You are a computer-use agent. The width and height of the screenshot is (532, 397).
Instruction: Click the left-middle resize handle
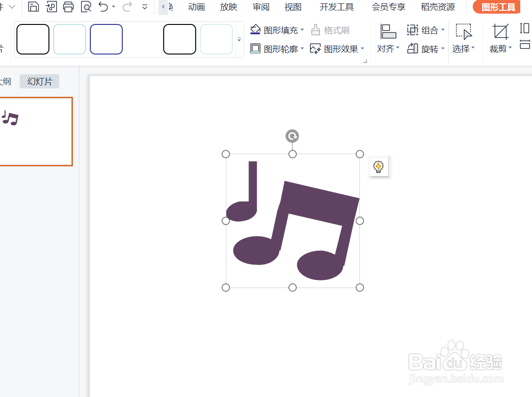(x=226, y=221)
